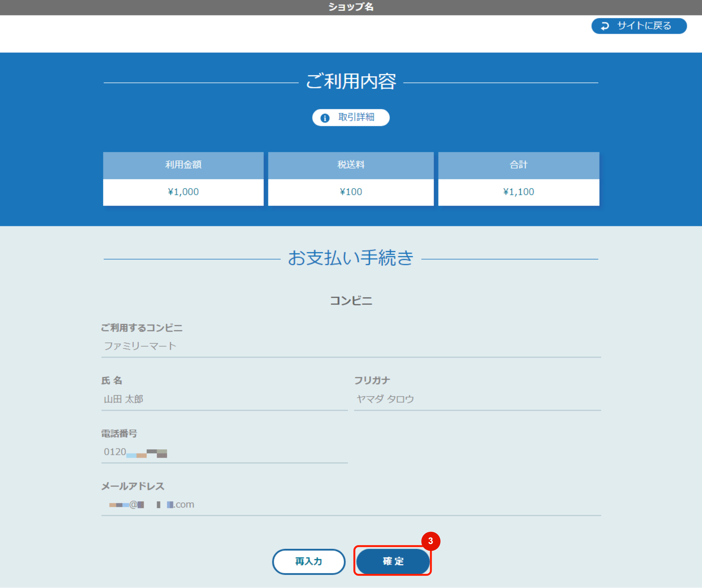Click the info icon next to 取引詳細
Viewport: 702px width, 588px height.
325,118
